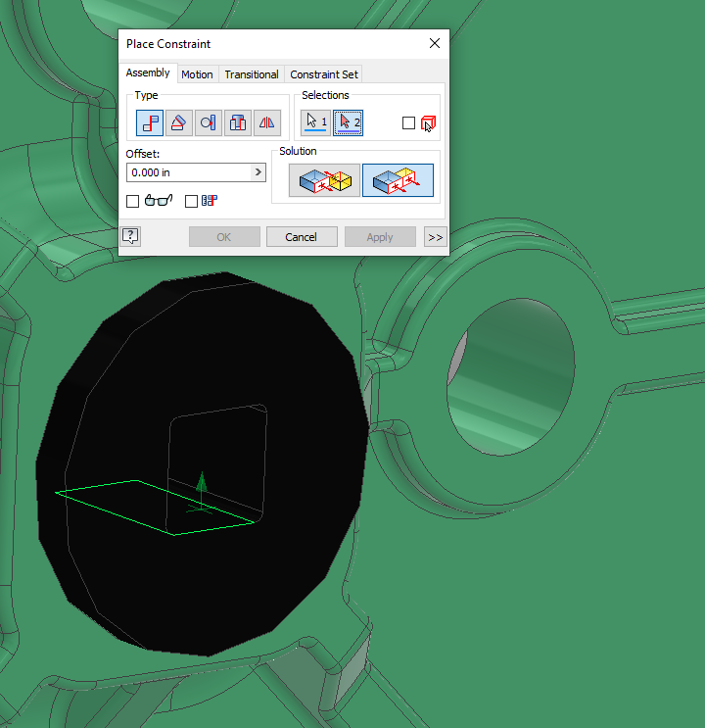Activate first selection button
705x728 pixels.
point(315,123)
